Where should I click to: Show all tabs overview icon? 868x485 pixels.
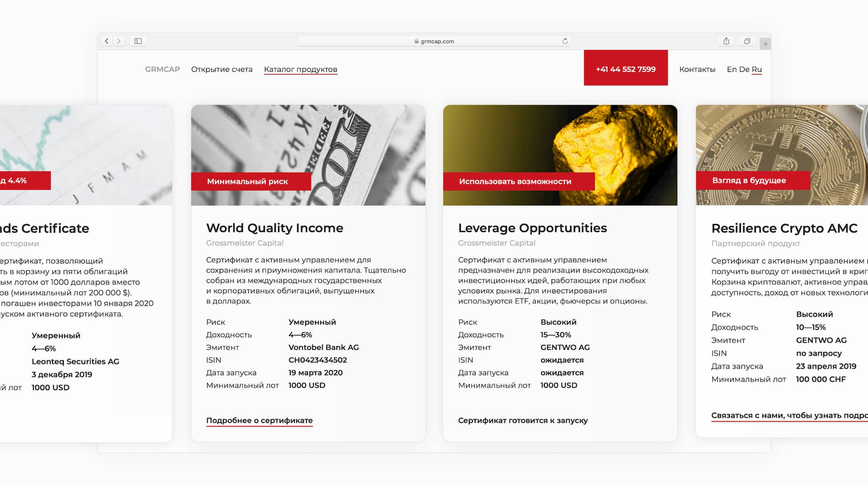click(747, 41)
